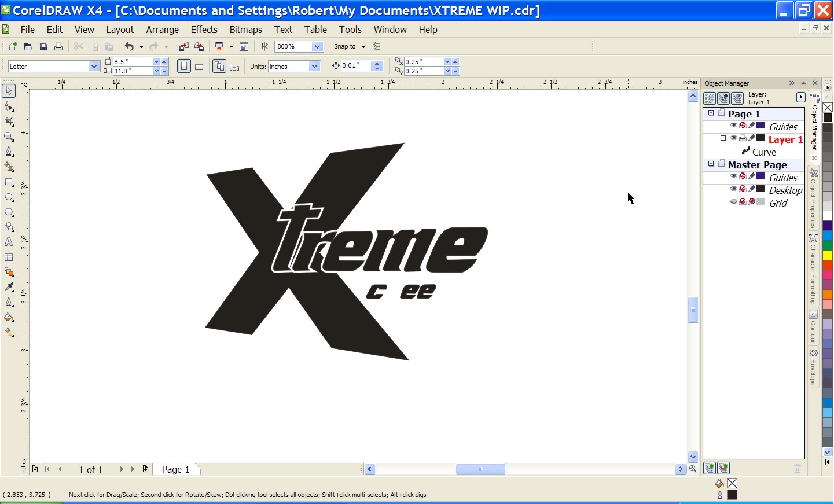Collapse the Layer 1 tree node
The image size is (834, 504).
723,138
